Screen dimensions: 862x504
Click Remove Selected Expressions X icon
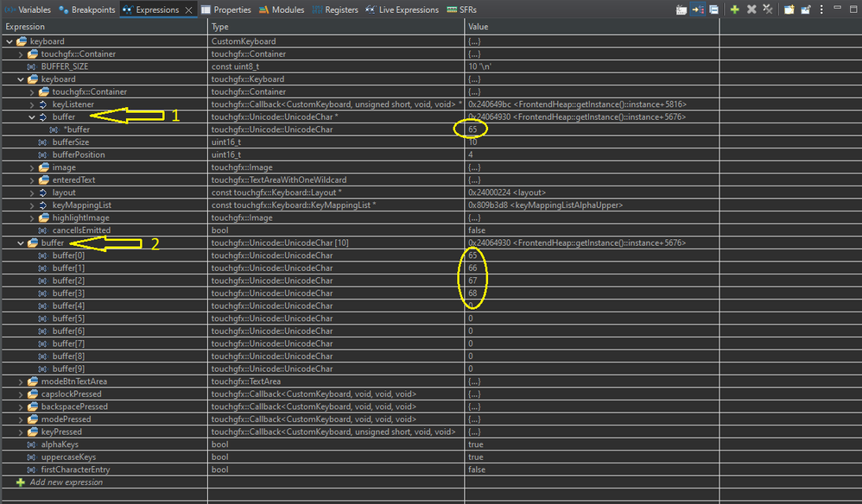751,9
